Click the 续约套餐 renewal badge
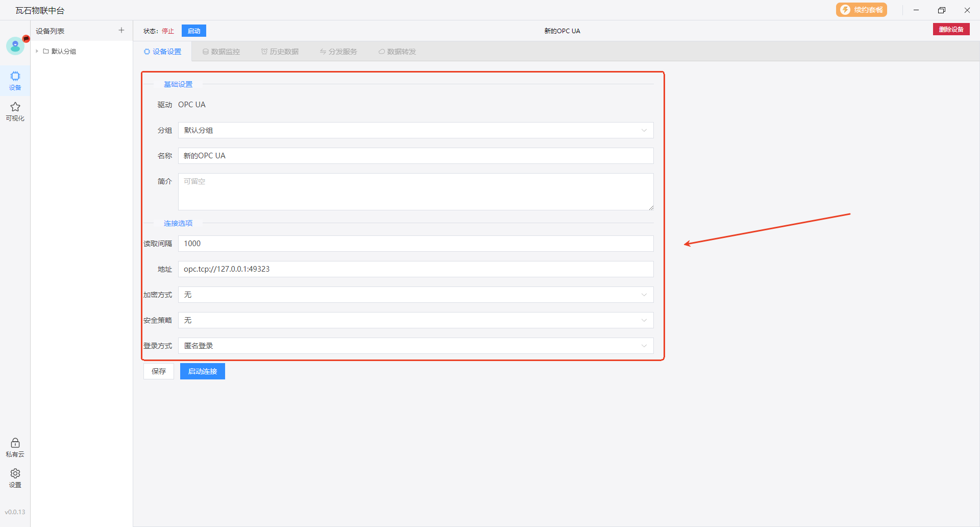Screen dimensions: 980x527 [861, 10]
